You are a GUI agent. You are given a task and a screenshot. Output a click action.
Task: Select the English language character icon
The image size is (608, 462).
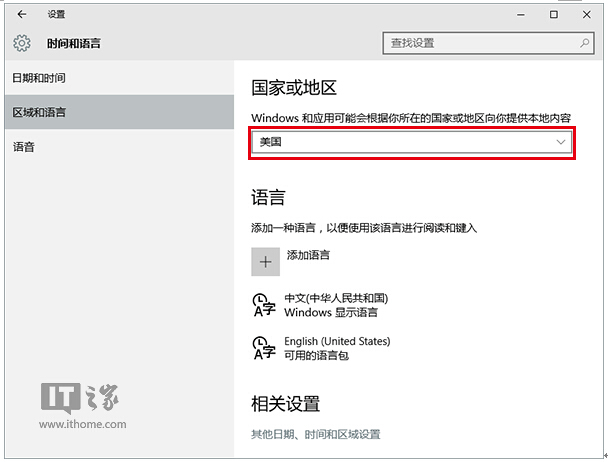pos(264,347)
